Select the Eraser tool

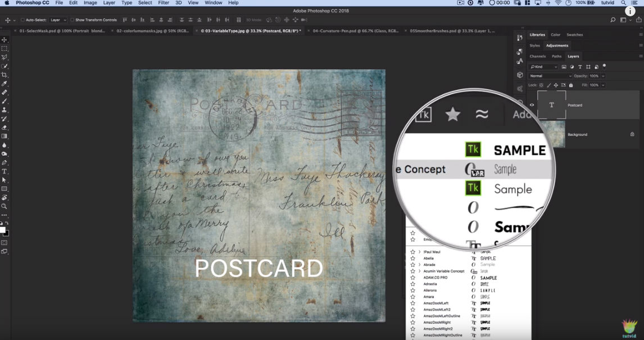4,128
